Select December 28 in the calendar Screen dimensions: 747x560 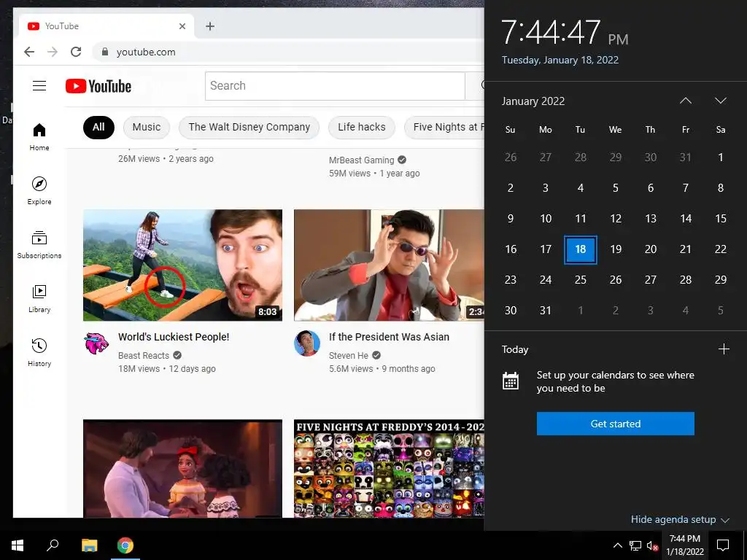click(x=580, y=157)
